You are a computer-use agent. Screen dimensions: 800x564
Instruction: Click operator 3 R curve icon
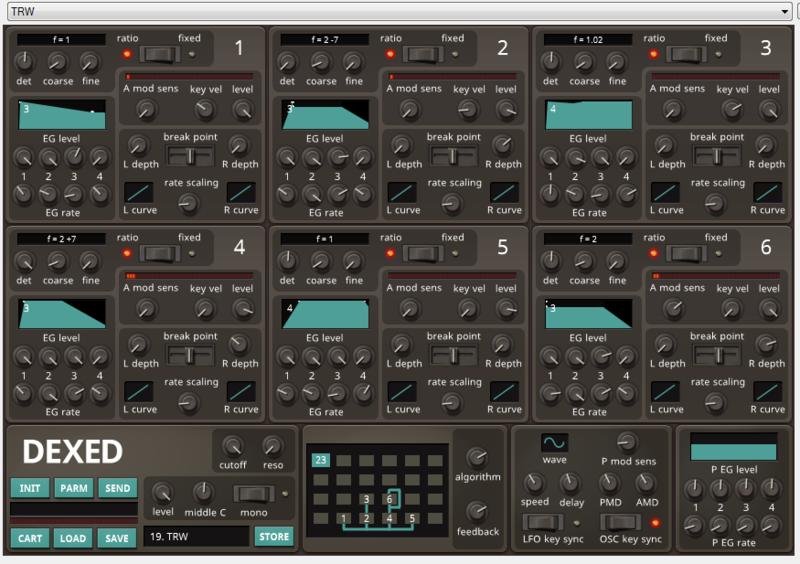coord(767,192)
